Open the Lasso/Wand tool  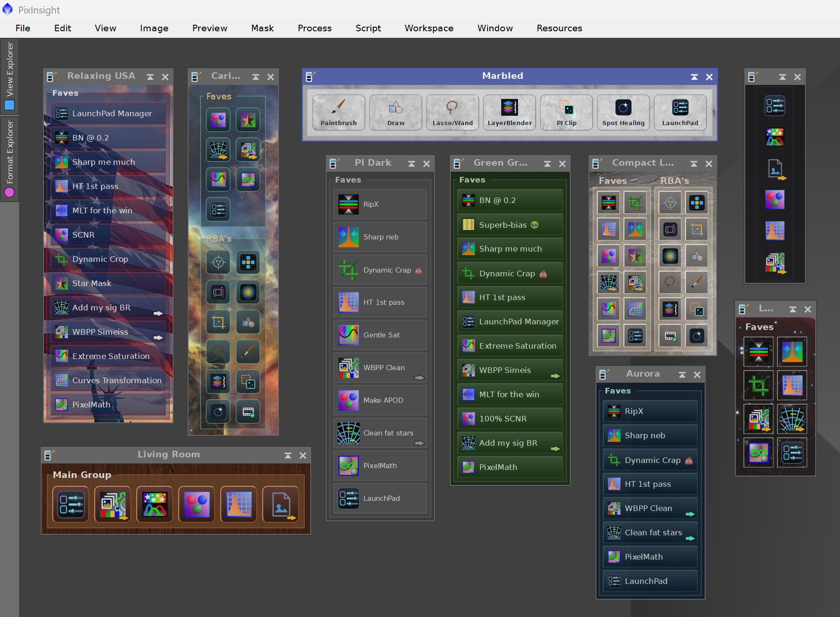[x=453, y=112]
